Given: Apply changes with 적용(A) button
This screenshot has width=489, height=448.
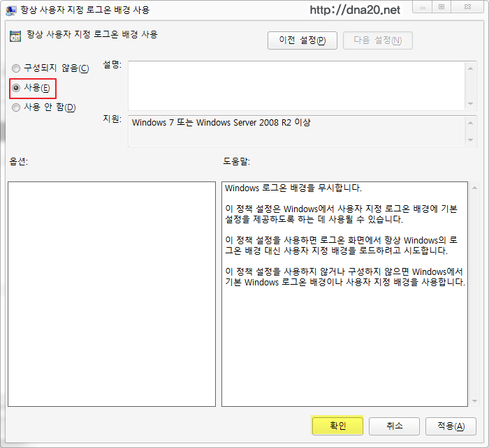Looking at the screenshot, I should coord(451,426).
